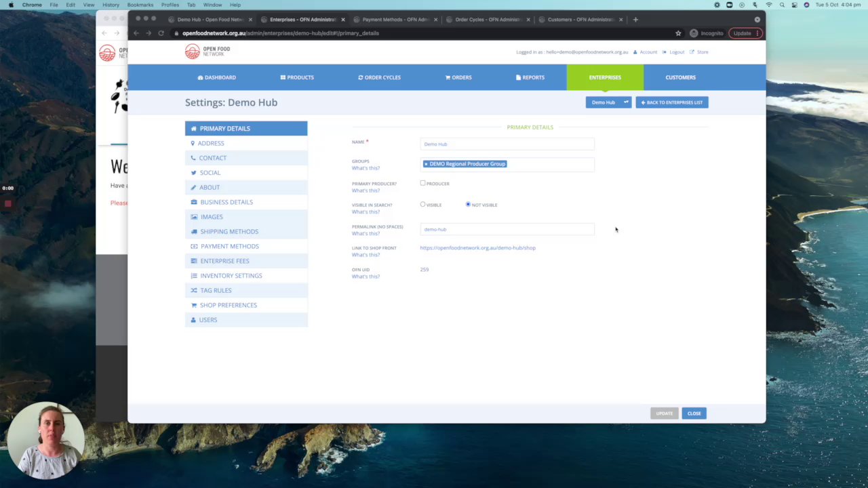Open the Groups selection field
The width and height of the screenshot is (868, 488).
tap(507, 165)
